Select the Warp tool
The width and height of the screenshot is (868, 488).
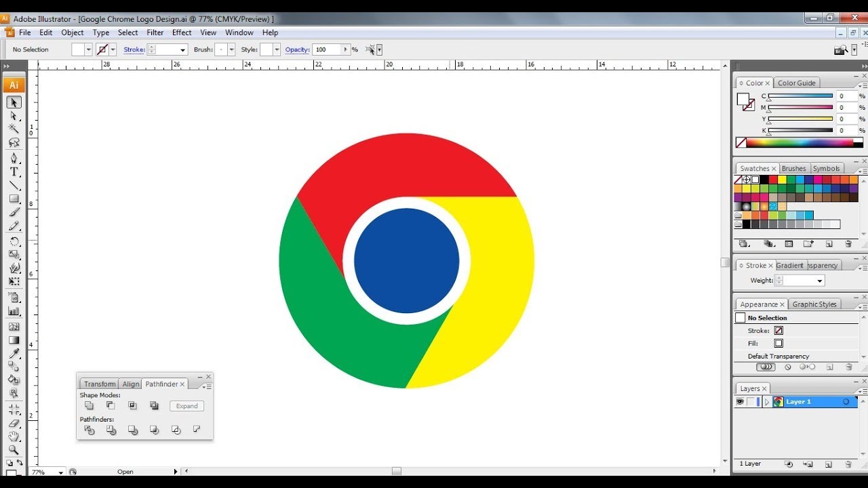pyautogui.click(x=14, y=268)
